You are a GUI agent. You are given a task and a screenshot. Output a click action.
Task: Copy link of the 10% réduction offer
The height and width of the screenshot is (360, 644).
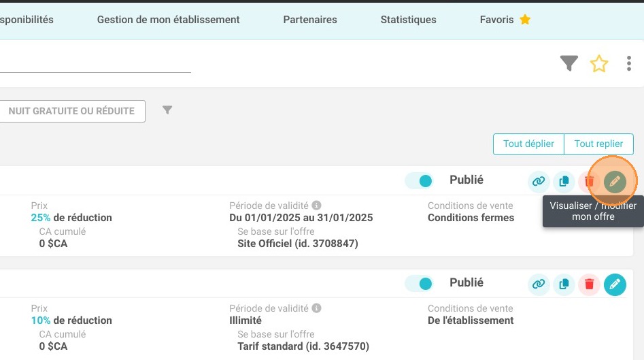point(539,284)
